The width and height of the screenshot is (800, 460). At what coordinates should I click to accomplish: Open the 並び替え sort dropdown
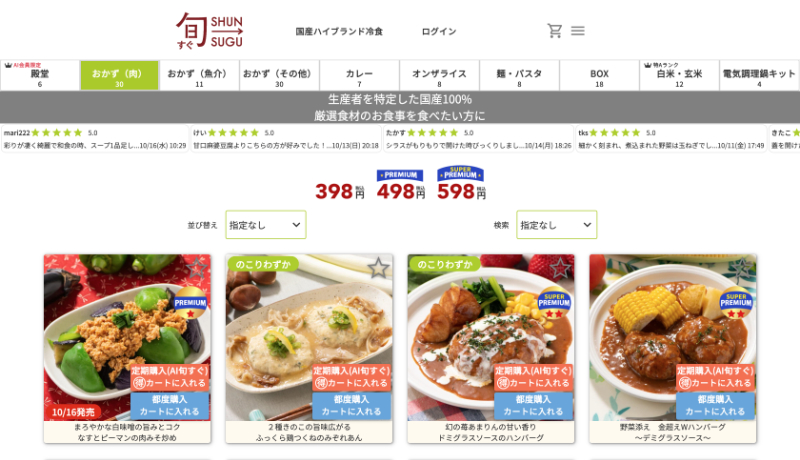[x=266, y=225]
